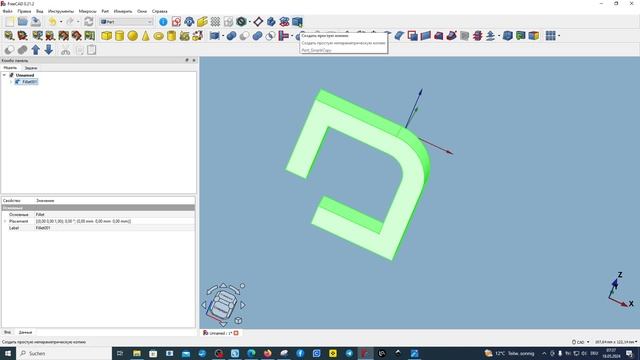Create a Tube primitive

171,36
